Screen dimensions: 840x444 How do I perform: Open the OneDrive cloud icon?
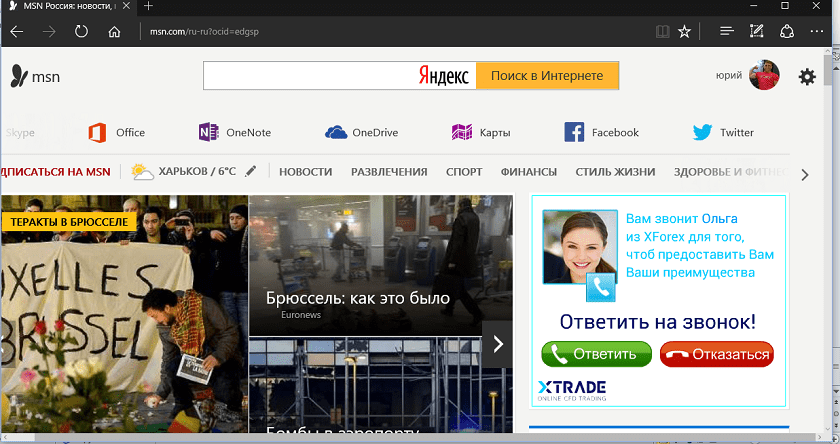(336, 132)
